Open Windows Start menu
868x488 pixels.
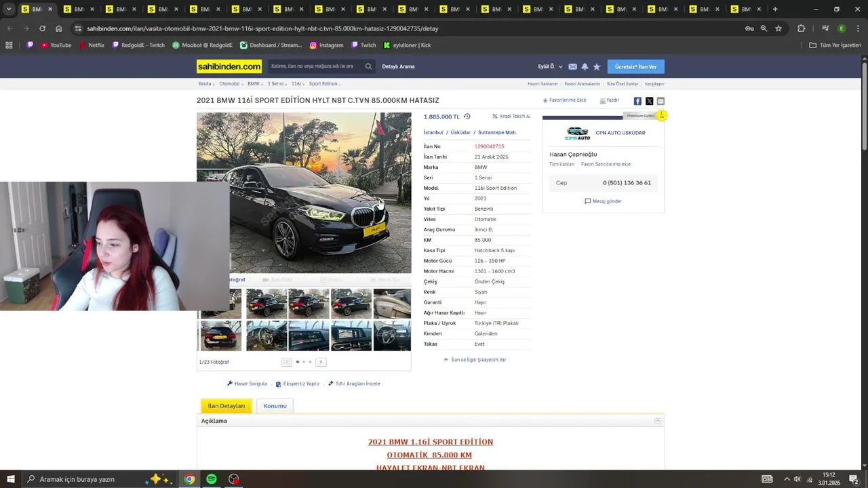tap(11, 479)
